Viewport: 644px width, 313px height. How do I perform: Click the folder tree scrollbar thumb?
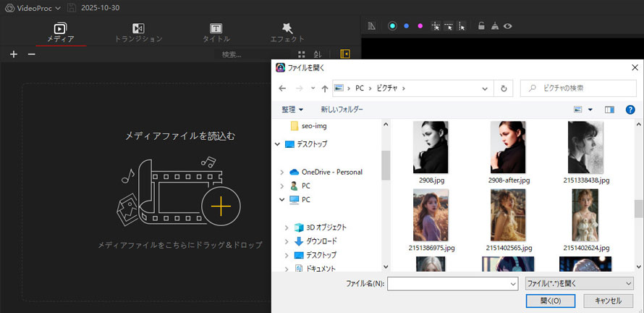pos(385,165)
